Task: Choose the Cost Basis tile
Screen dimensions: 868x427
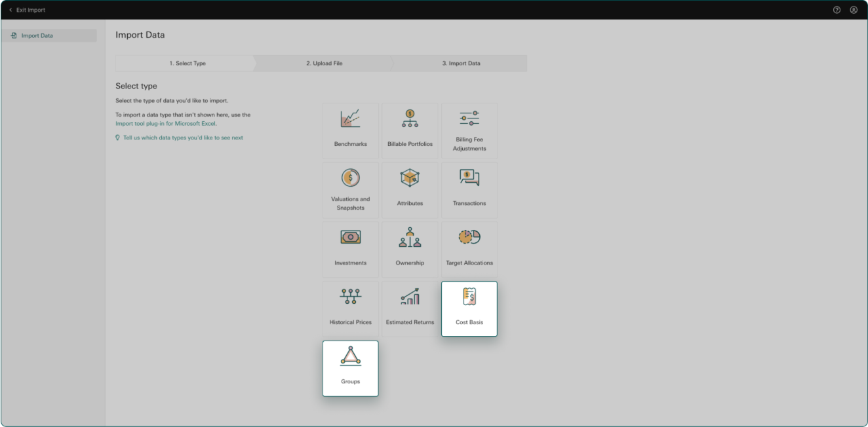Action: [469, 309]
